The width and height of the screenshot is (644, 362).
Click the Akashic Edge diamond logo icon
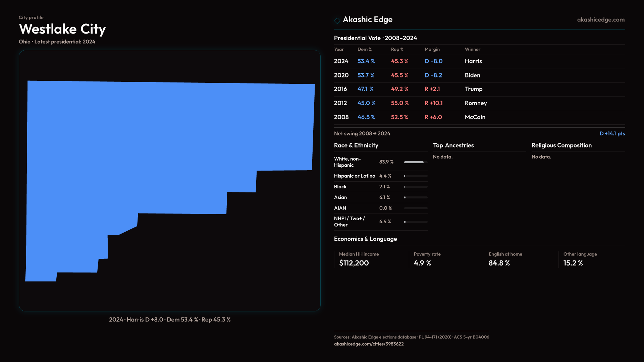click(x=337, y=20)
